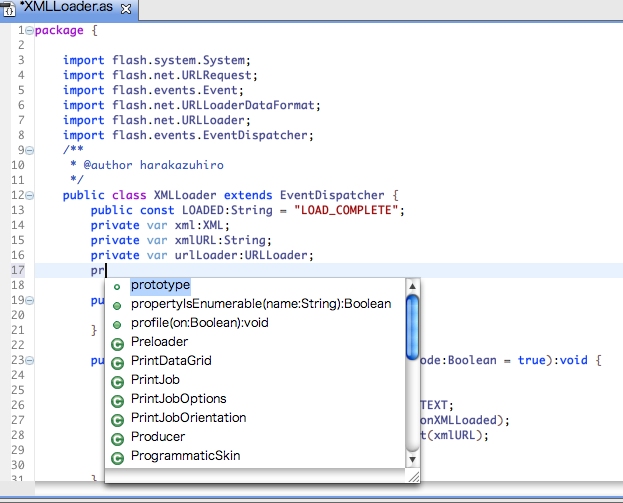
Task: Click the autocomplete scrollbar down arrow
Action: (412, 460)
